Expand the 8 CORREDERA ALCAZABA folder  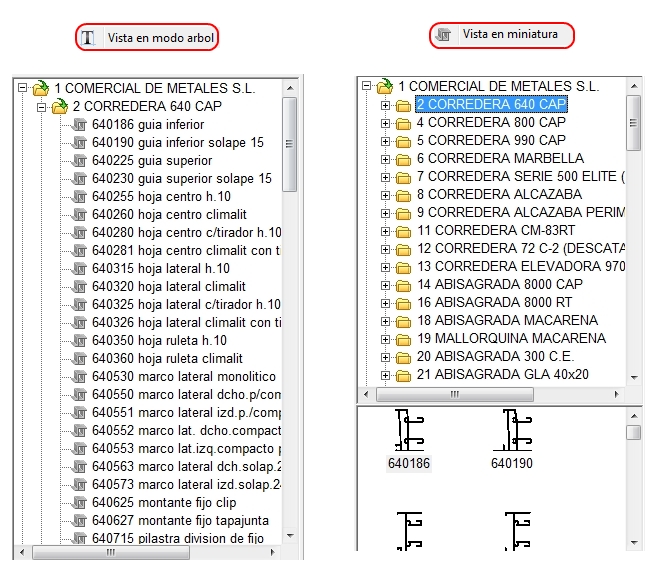click(385, 196)
